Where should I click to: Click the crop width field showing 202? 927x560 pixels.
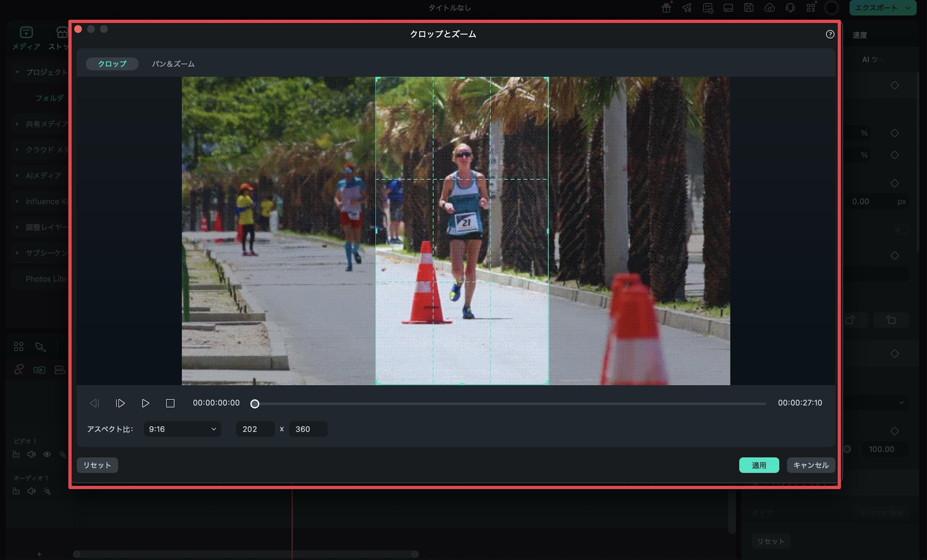pyautogui.click(x=255, y=429)
